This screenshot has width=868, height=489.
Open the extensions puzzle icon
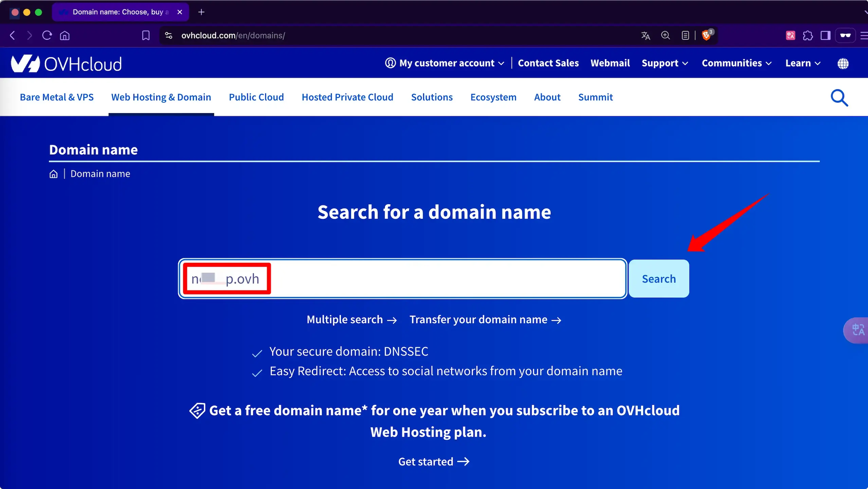808,35
